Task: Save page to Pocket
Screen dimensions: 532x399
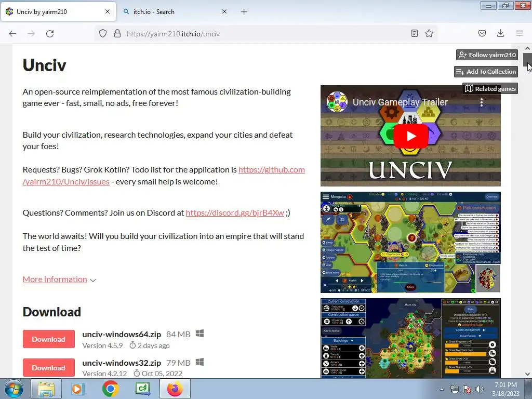Action: (x=482, y=33)
